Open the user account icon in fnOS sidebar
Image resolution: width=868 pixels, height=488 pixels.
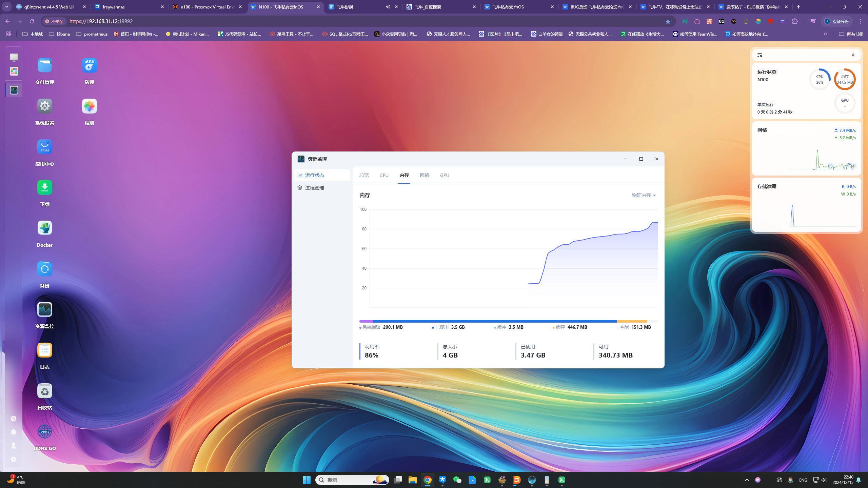(14, 446)
